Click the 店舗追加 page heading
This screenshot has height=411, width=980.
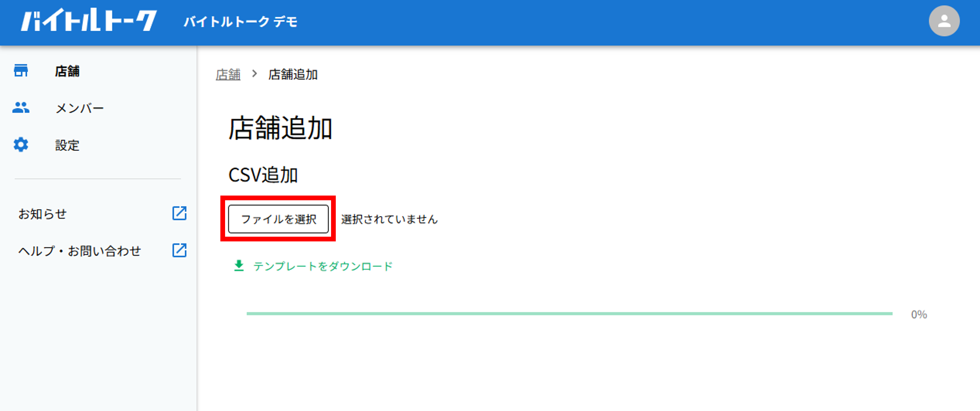tap(280, 128)
